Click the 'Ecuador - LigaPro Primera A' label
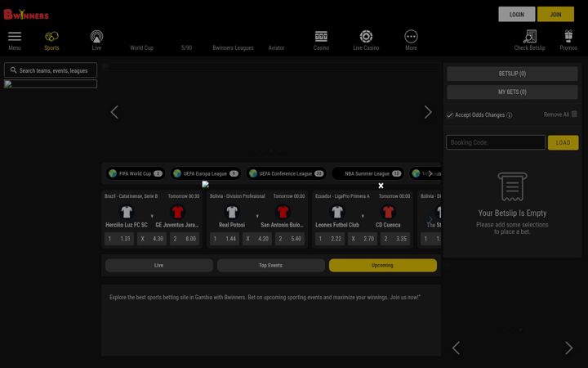This screenshot has height=368, width=588. pyautogui.click(x=342, y=196)
